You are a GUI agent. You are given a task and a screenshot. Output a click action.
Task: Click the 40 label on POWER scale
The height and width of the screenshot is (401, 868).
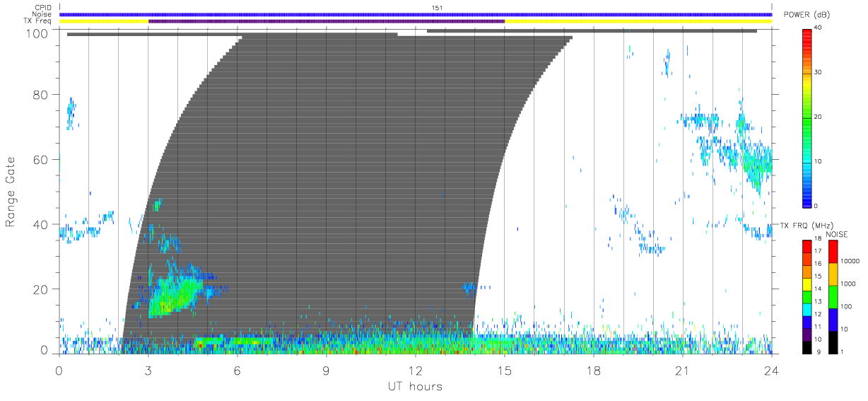(x=819, y=28)
